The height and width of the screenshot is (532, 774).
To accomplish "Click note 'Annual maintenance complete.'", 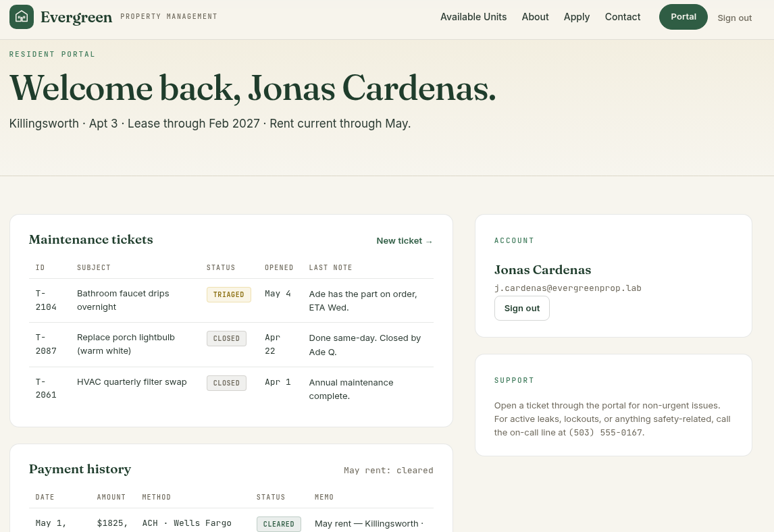I will tap(351, 390).
